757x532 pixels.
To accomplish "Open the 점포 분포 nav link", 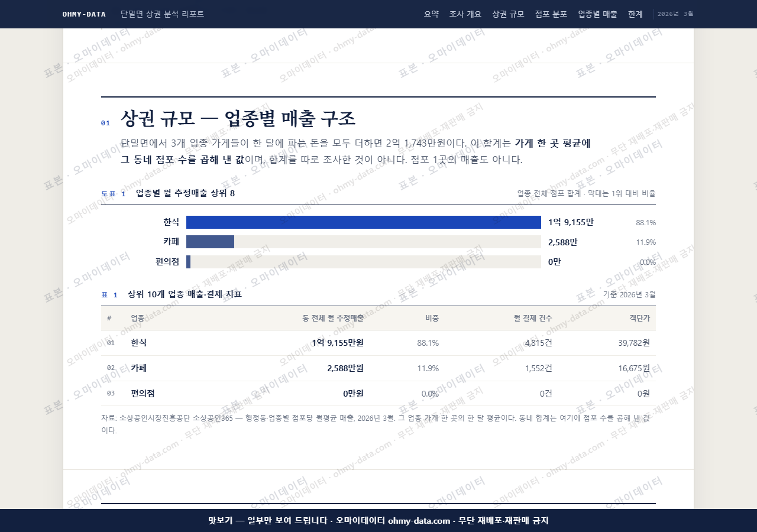I will (x=551, y=14).
